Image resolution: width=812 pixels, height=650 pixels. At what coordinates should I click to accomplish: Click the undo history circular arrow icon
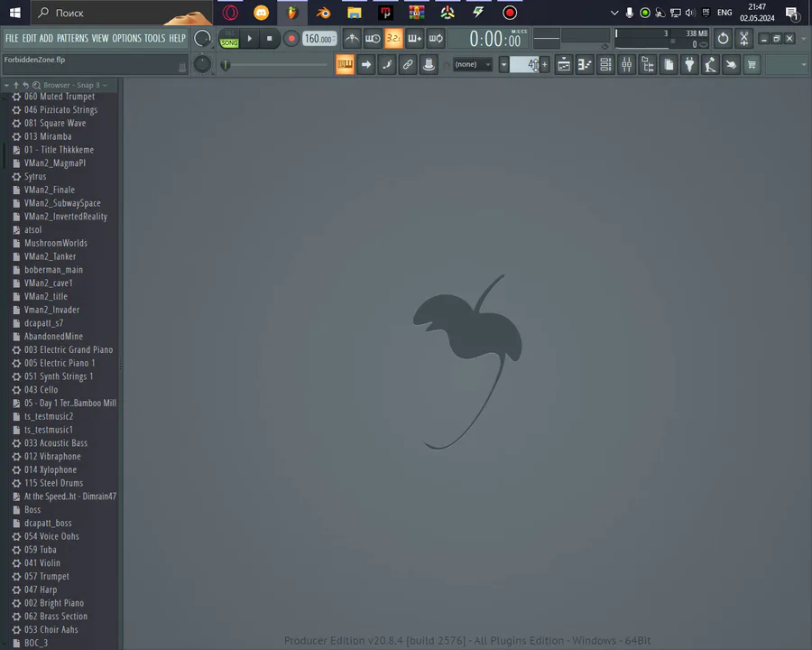(x=723, y=38)
